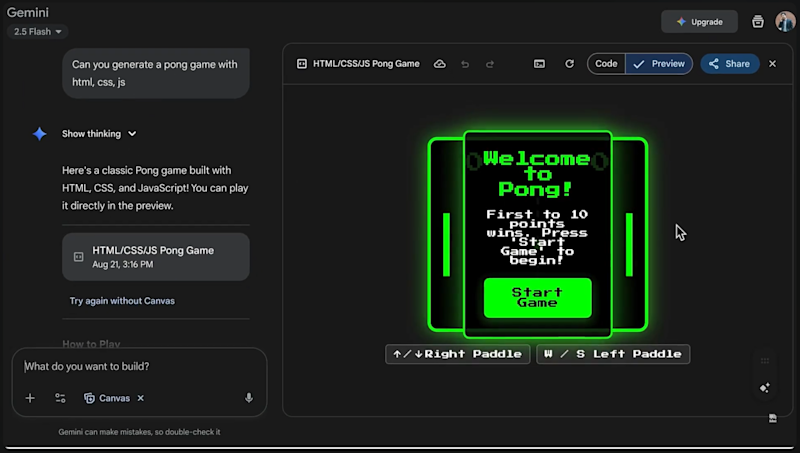The width and height of the screenshot is (800, 453).
Task: Switch to the Code view
Action: [606, 64]
